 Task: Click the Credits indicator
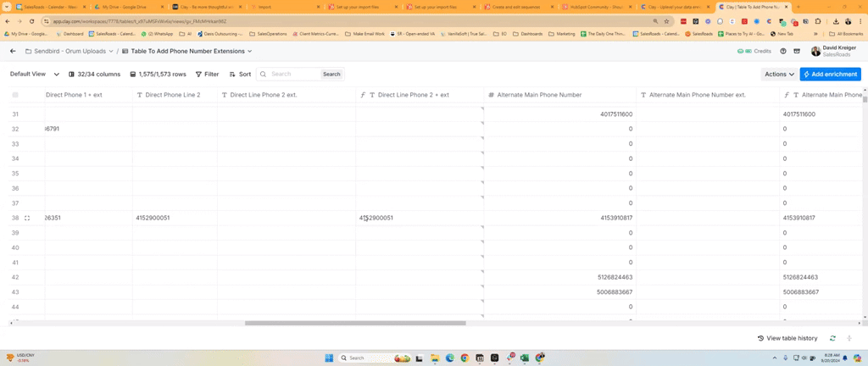point(754,52)
